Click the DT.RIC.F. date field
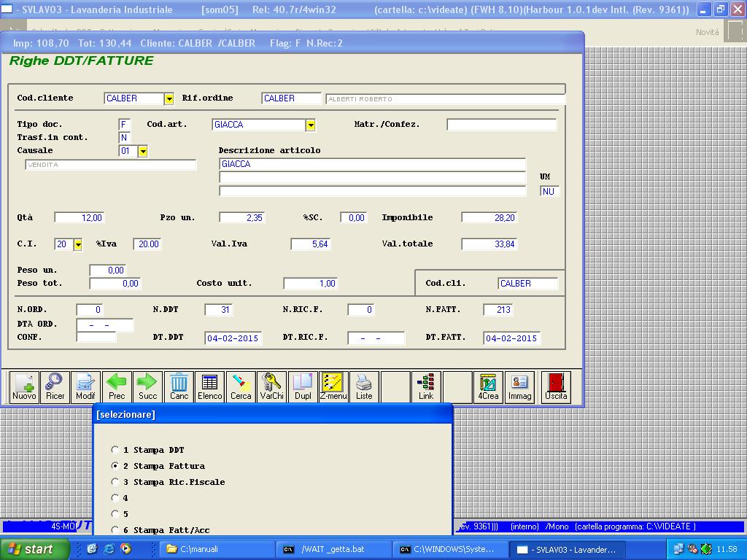The height and width of the screenshot is (560, 747). (376, 338)
